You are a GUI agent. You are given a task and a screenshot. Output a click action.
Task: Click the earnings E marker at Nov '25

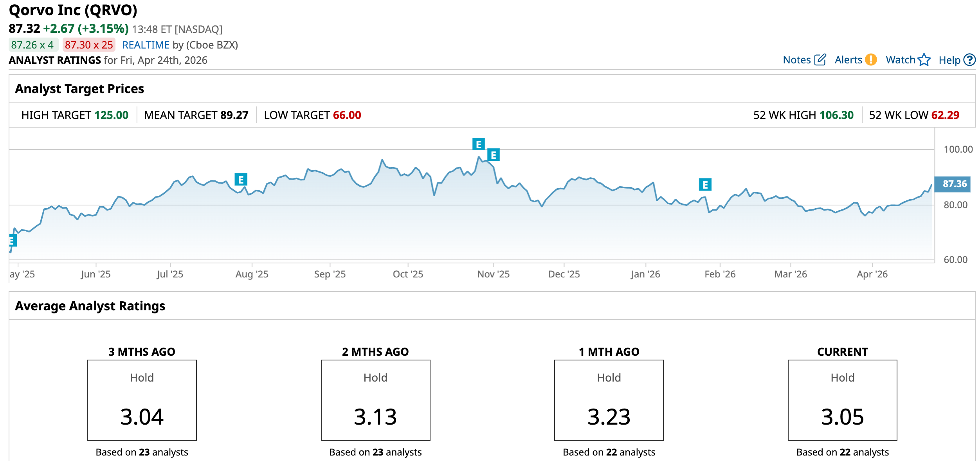pyautogui.click(x=494, y=155)
